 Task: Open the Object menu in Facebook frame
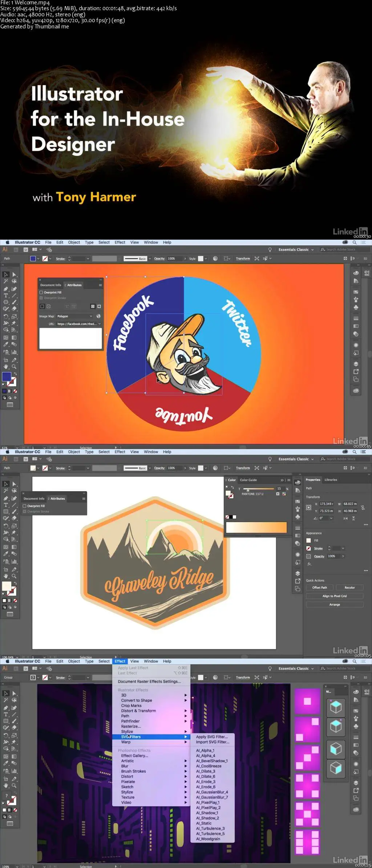(74, 242)
